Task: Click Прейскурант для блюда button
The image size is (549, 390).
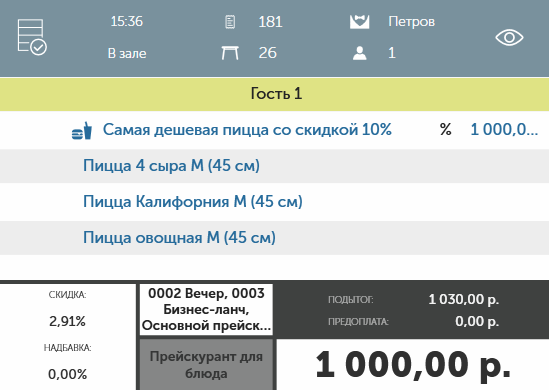Action: click(x=206, y=364)
